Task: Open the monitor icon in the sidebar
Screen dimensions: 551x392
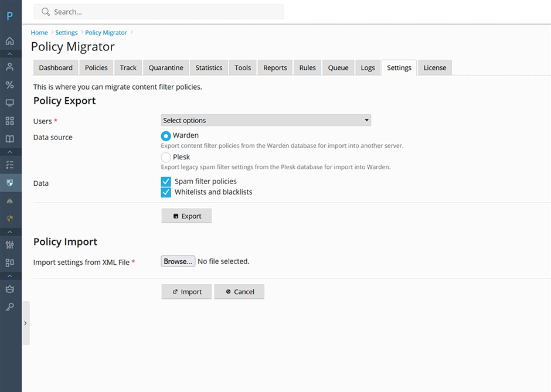Action: (x=10, y=103)
